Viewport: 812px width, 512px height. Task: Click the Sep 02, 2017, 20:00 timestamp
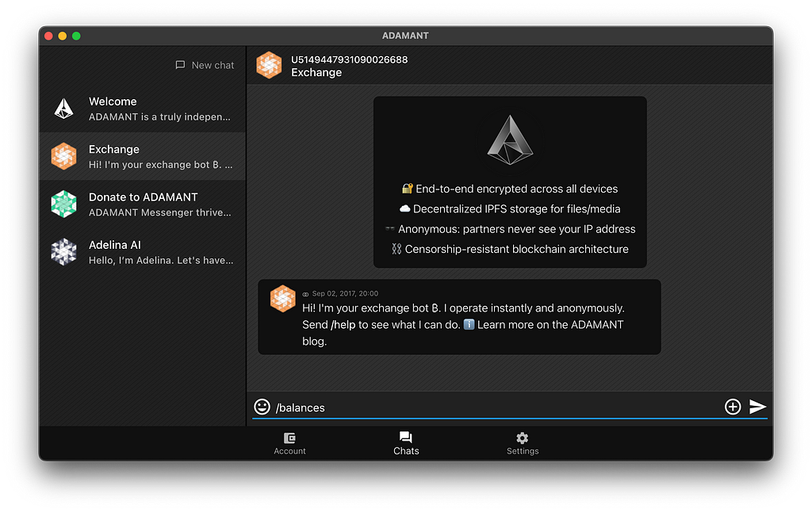click(x=345, y=293)
